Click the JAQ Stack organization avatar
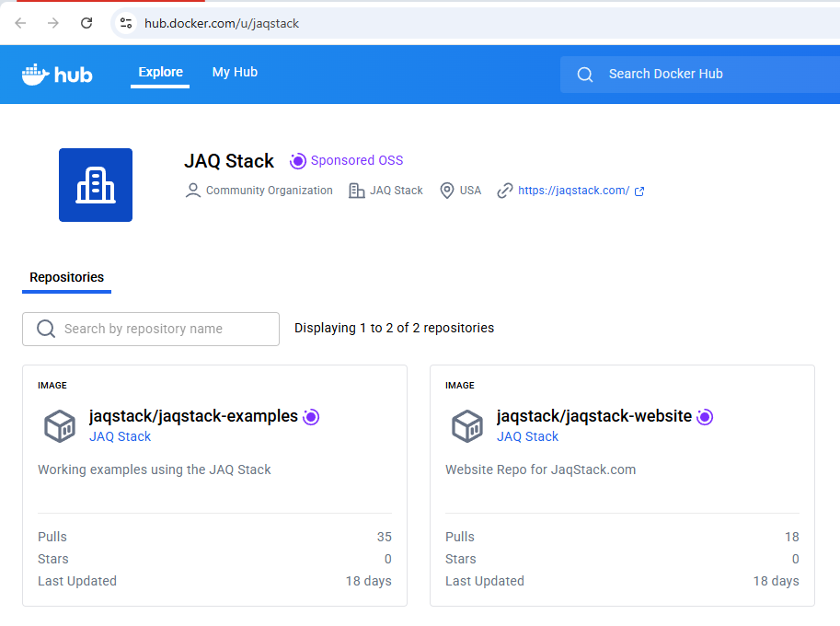The width and height of the screenshot is (840, 626). tap(96, 185)
